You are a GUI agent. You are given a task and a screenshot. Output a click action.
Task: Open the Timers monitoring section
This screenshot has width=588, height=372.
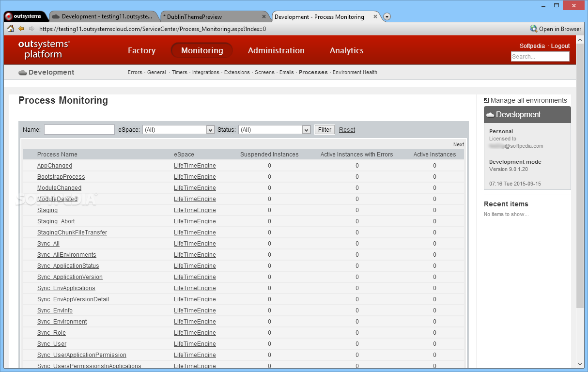click(x=179, y=72)
